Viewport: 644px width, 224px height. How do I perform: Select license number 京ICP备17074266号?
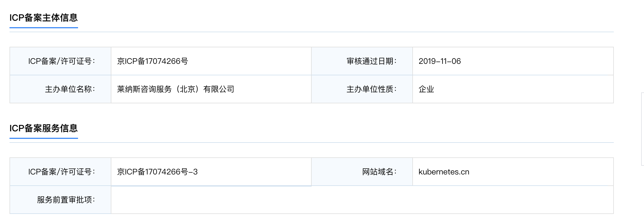click(x=152, y=61)
